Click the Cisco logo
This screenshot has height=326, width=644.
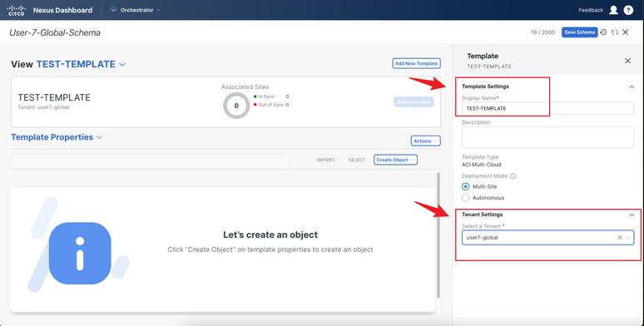17,10
